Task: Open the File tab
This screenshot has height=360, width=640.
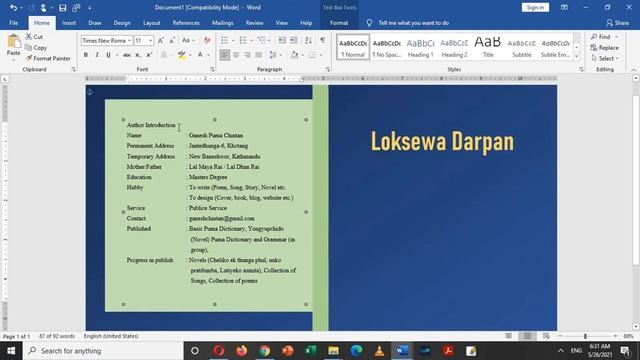Action: (13, 23)
